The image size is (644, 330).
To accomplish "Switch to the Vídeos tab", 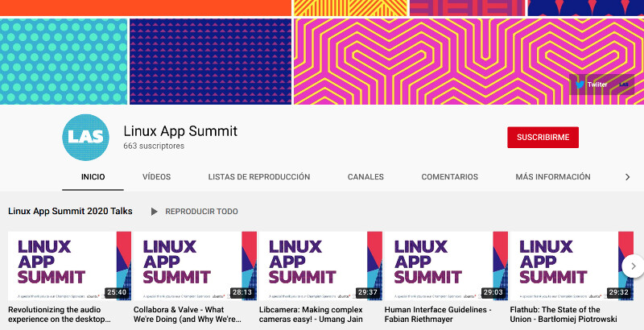I will tap(156, 177).
